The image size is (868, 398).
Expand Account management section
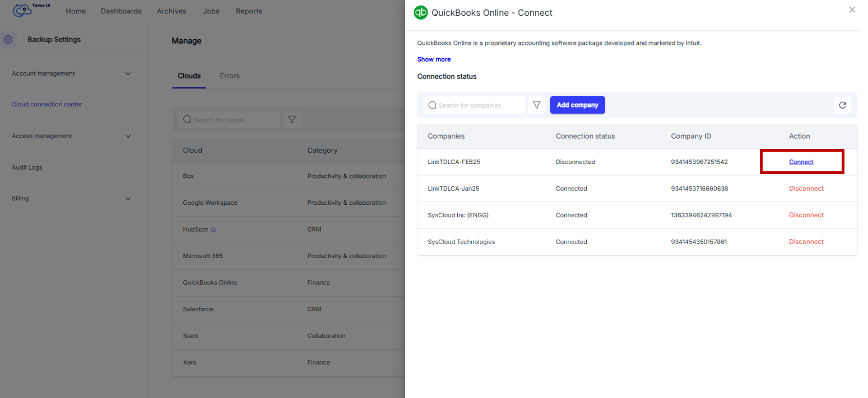point(128,73)
